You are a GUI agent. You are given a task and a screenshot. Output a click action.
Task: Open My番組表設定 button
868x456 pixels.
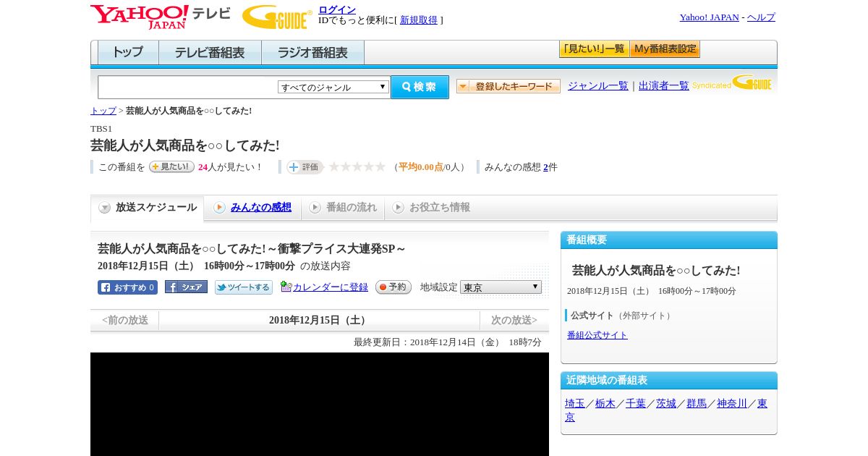tap(665, 49)
